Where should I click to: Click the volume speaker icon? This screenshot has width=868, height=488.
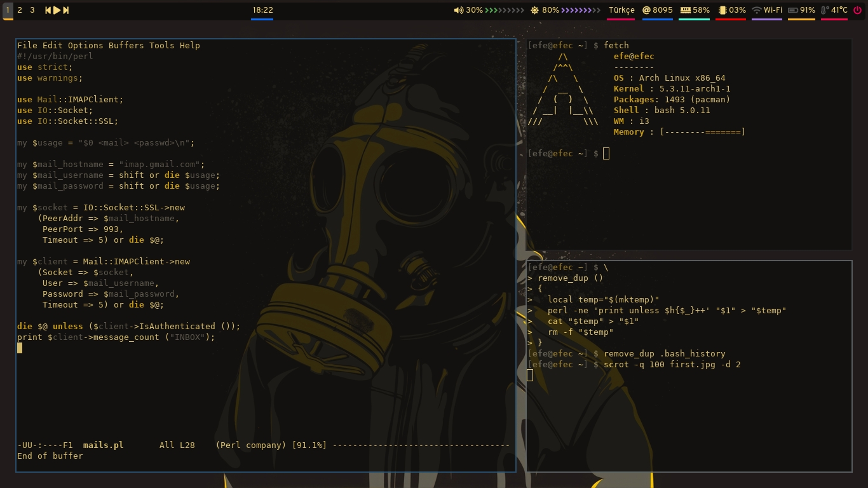tap(458, 10)
